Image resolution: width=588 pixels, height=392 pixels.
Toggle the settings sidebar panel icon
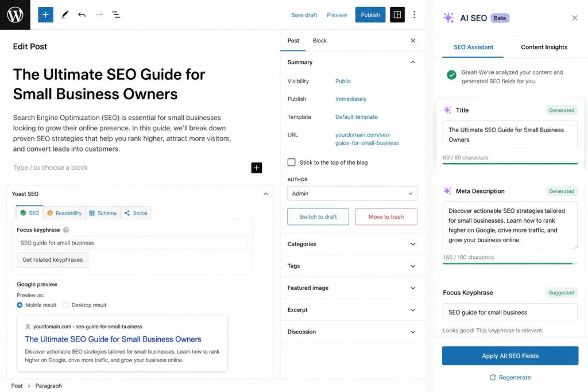click(x=397, y=14)
